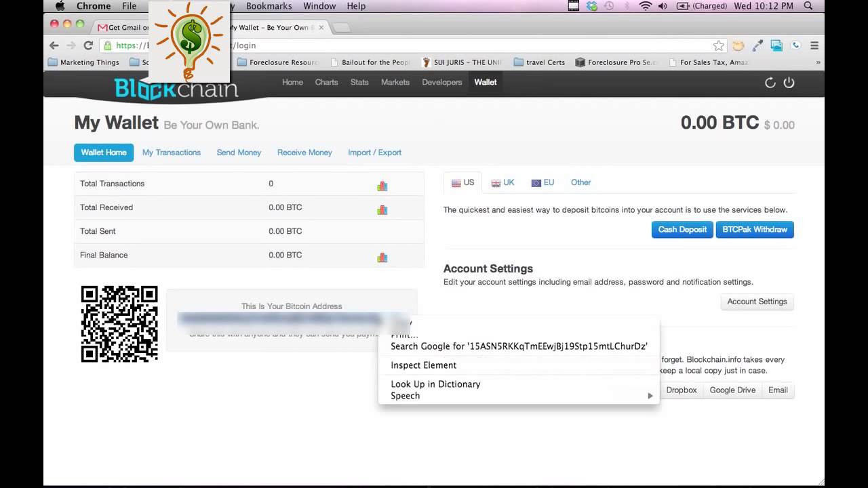The height and width of the screenshot is (488, 868).
Task: Select the Other deposit tab
Action: (x=580, y=182)
